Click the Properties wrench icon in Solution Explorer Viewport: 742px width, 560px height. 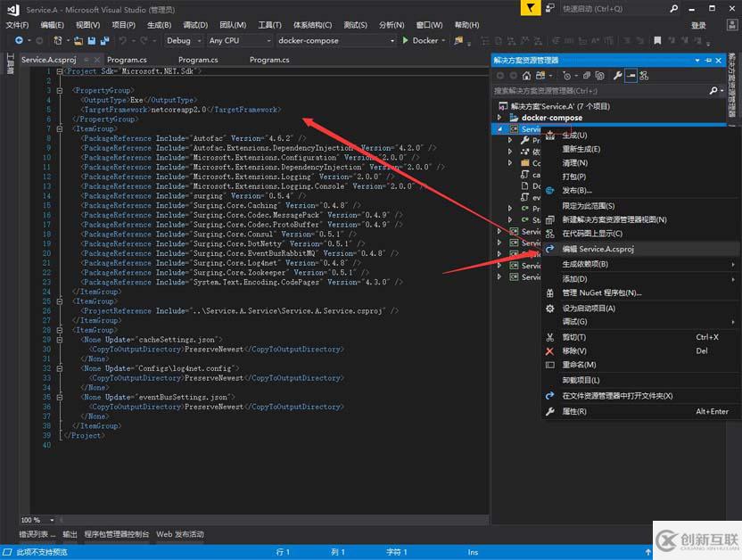(617, 76)
